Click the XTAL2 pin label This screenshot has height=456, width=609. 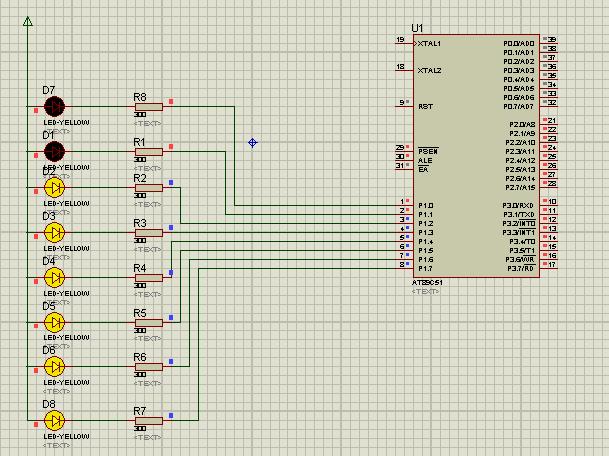click(430, 71)
